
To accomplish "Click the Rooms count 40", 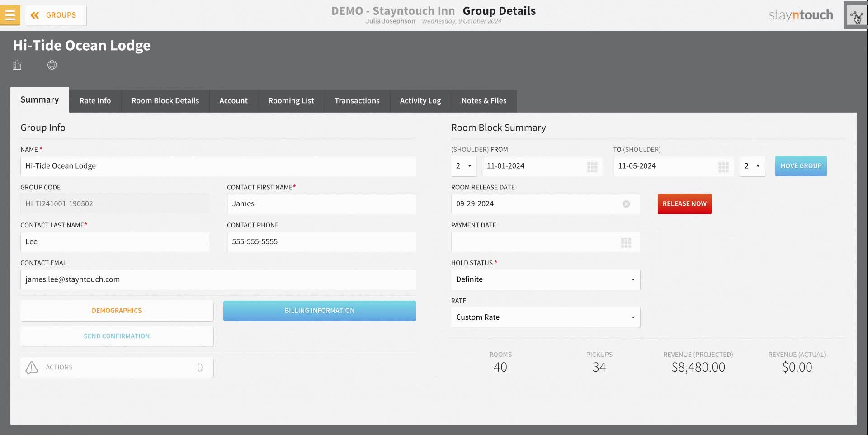I will (x=500, y=367).
